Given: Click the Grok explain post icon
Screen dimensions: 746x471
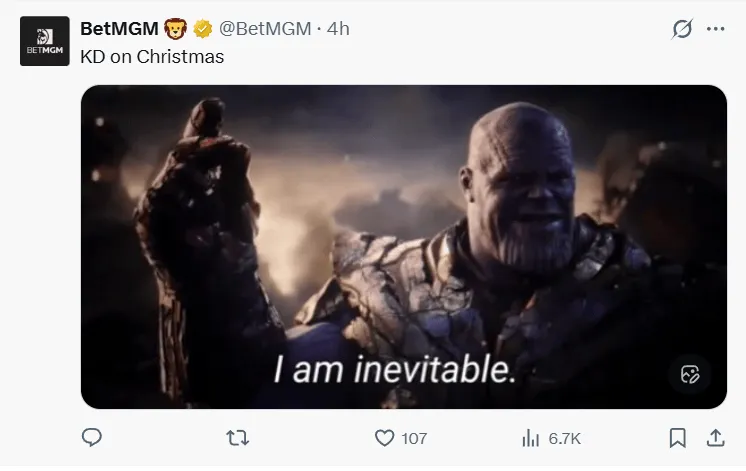Looking at the screenshot, I should [681, 29].
